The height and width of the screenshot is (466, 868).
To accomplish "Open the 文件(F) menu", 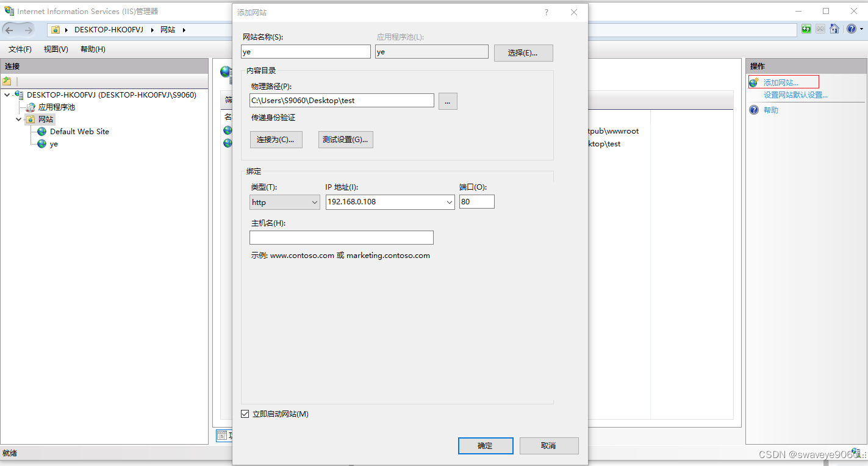I will click(x=20, y=49).
